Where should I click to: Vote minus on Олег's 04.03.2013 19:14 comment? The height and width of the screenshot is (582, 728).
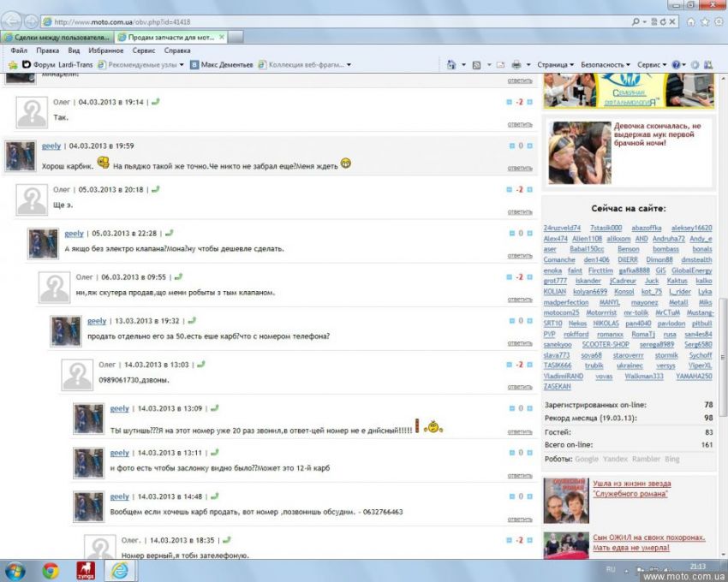tap(510, 102)
